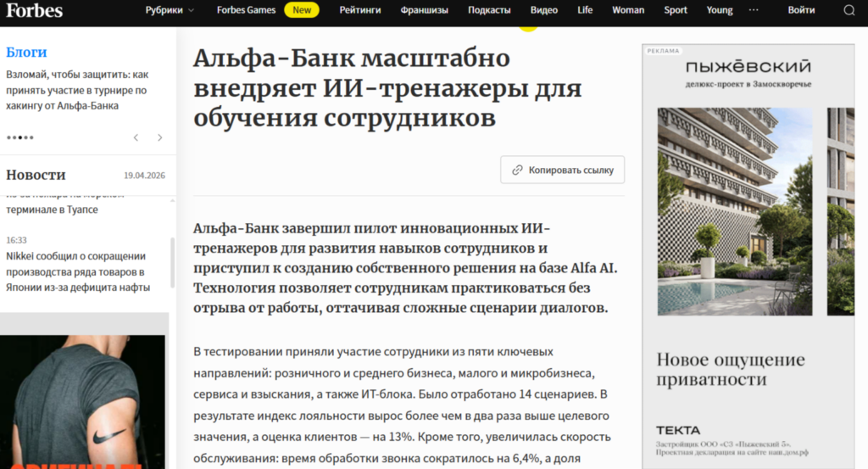Click Войти to sign in
Screen dimensions: 868x469
coord(801,10)
